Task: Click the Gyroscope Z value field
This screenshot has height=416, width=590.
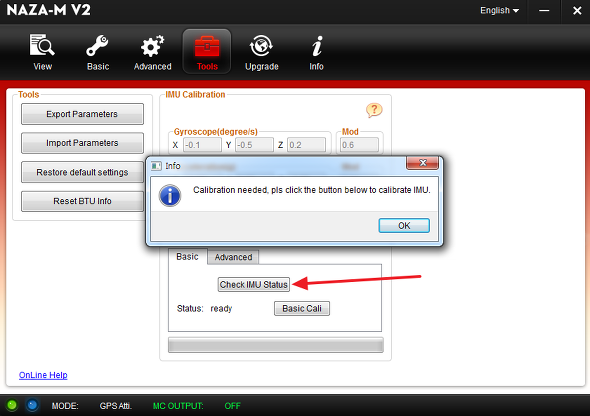Action: click(306, 145)
